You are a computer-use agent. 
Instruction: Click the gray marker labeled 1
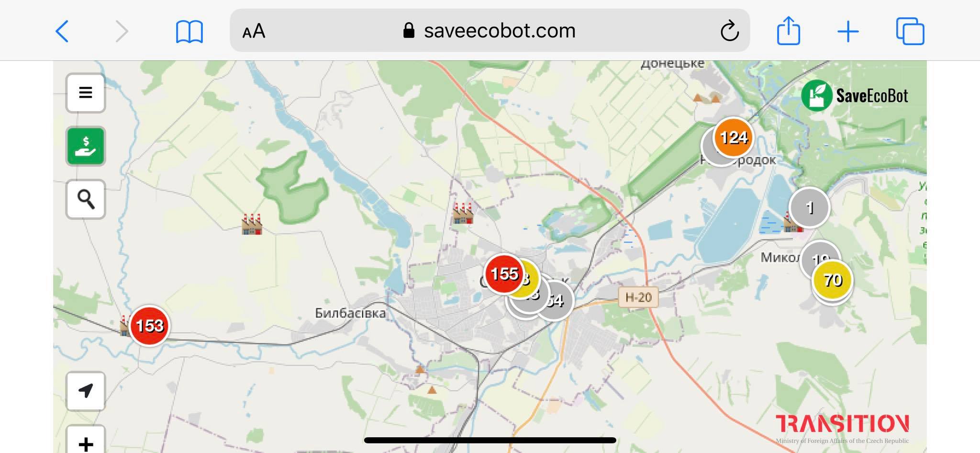click(x=809, y=208)
